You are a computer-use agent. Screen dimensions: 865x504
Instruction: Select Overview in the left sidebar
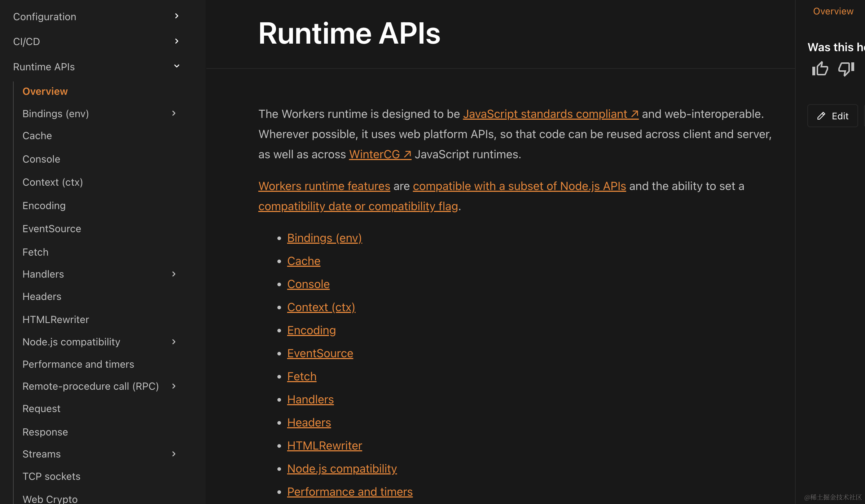pyautogui.click(x=45, y=91)
